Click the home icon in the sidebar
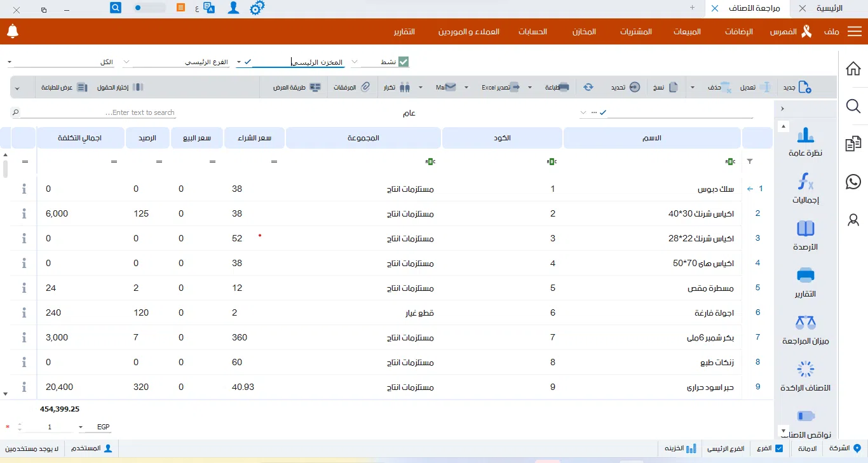Viewport: 868px width, 463px height. click(853, 69)
